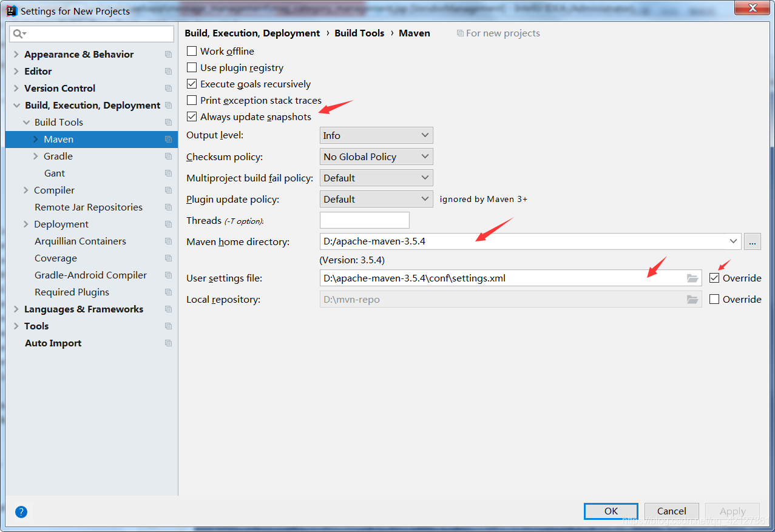Screen dimensions: 775x532
Task: Open the Checksum policy dropdown
Action: (x=376, y=157)
